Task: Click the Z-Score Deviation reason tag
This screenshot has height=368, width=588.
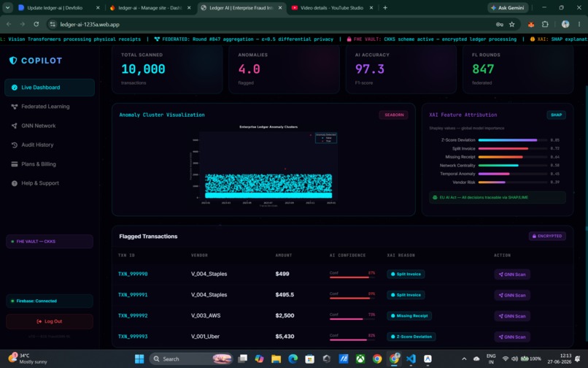Action: click(411, 337)
